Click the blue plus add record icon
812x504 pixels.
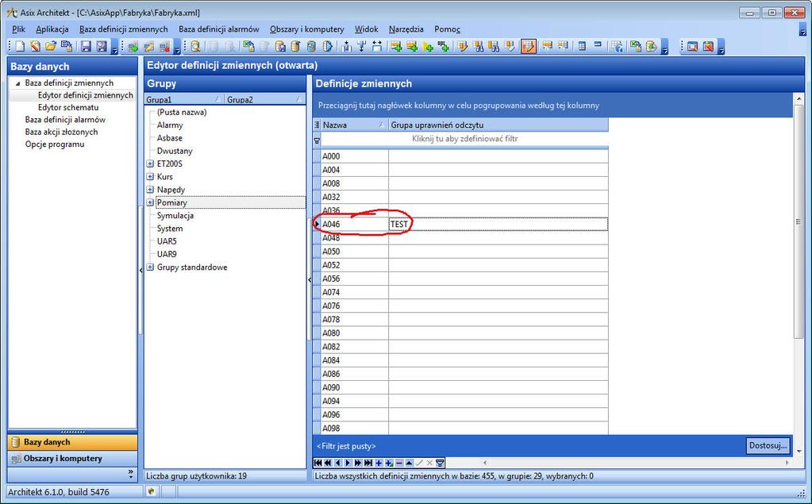coord(379,463)
